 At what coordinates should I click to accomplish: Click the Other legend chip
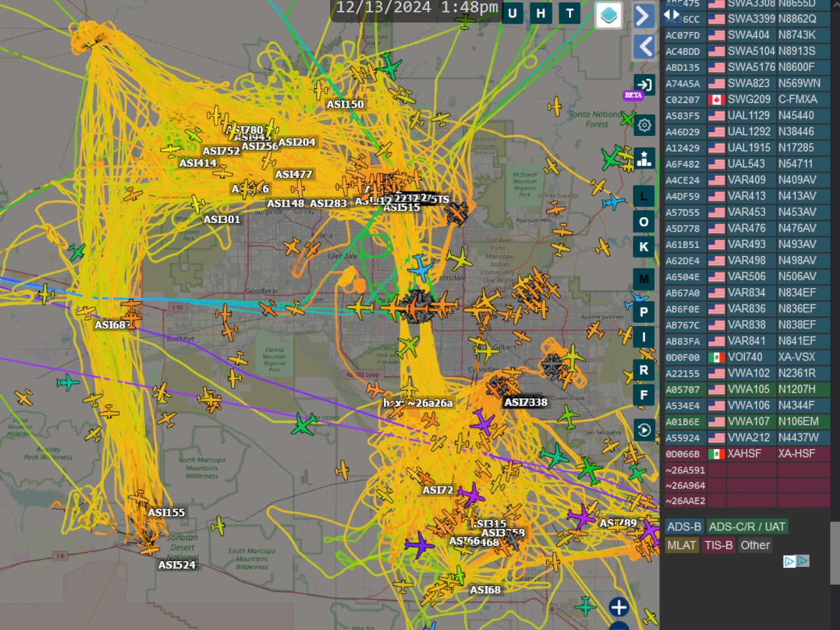click(755, 545)
